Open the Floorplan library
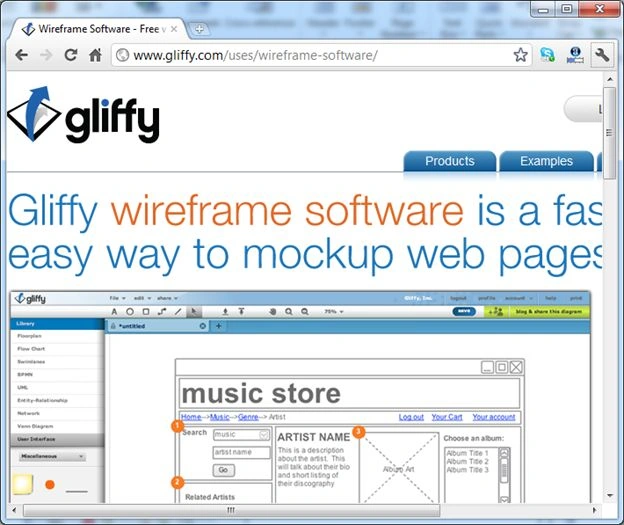The image size is (624, 525). click(57, 336)
